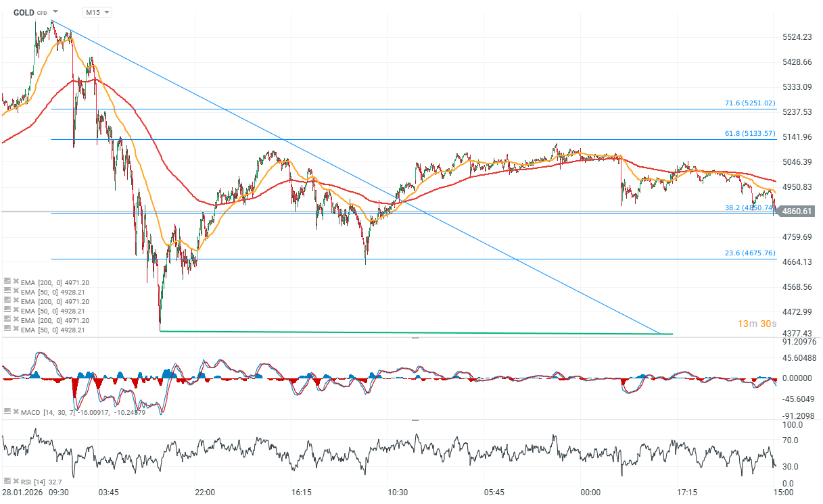Screen dimensions: 823x504
Task: Select the 23.6 (4675.76) Fibonacci level label
Action: coord(749,253)
